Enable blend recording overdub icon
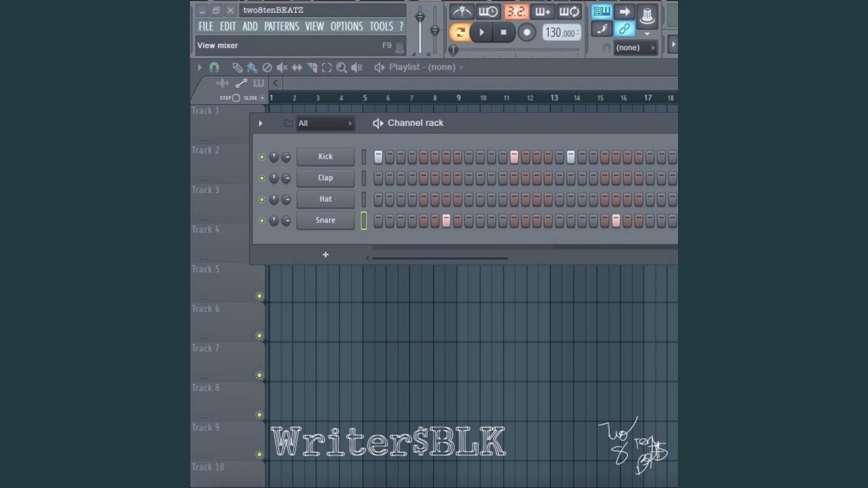Image resolution: width=868 pixels, height=488 pixels. click(542, 12)
